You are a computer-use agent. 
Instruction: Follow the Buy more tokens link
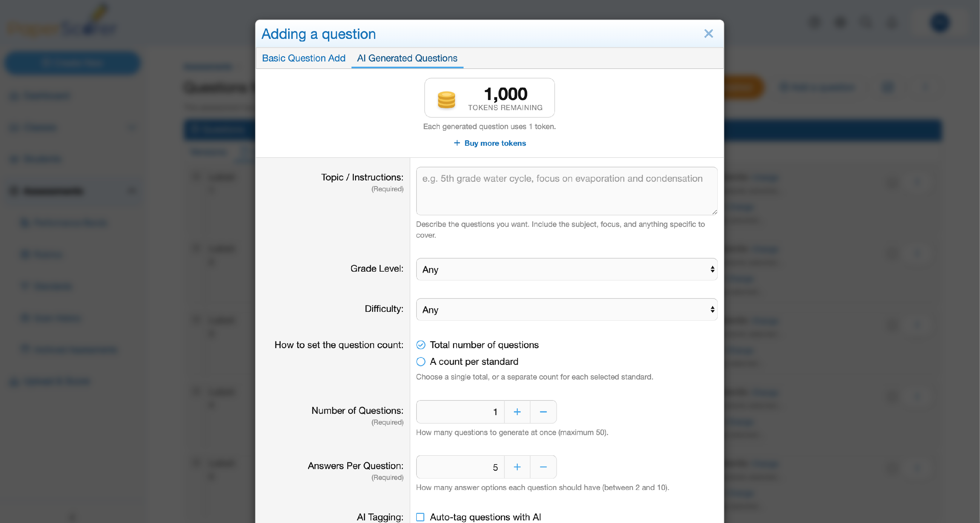(x=495, y=143)
